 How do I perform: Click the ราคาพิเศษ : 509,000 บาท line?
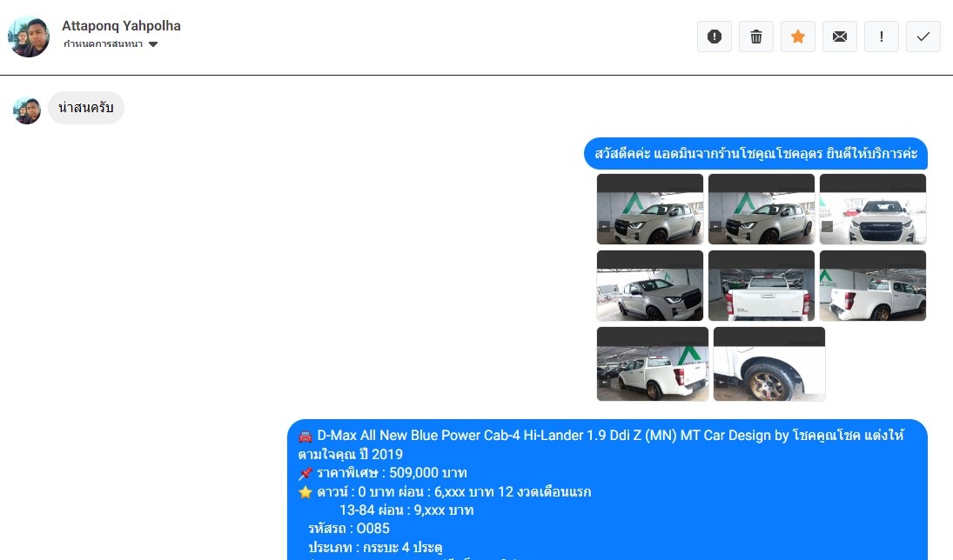[x=382, y=472]
